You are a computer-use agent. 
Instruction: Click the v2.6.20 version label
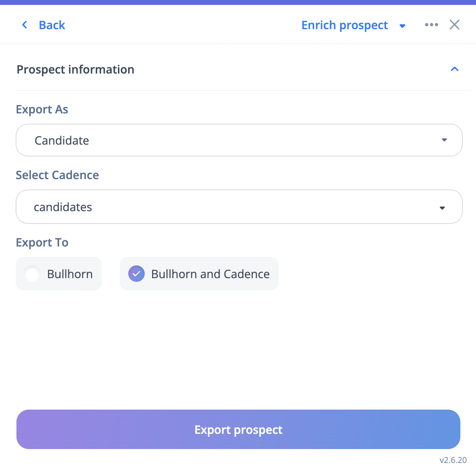(x=453, y=460)
